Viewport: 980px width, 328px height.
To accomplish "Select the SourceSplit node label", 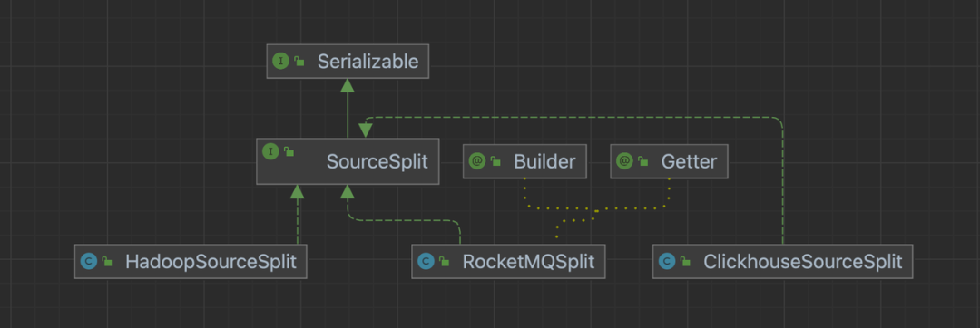I will tap(377, 161).
